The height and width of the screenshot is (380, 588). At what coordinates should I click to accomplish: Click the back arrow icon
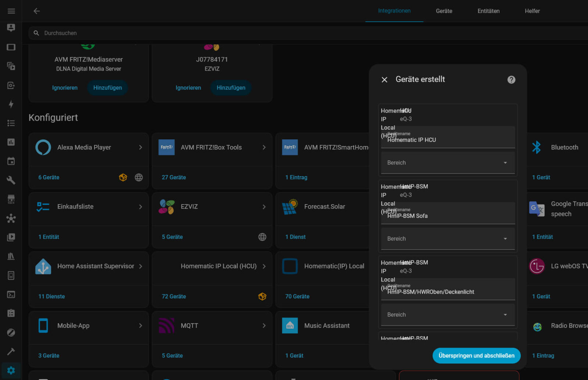[x=37, y=11]
